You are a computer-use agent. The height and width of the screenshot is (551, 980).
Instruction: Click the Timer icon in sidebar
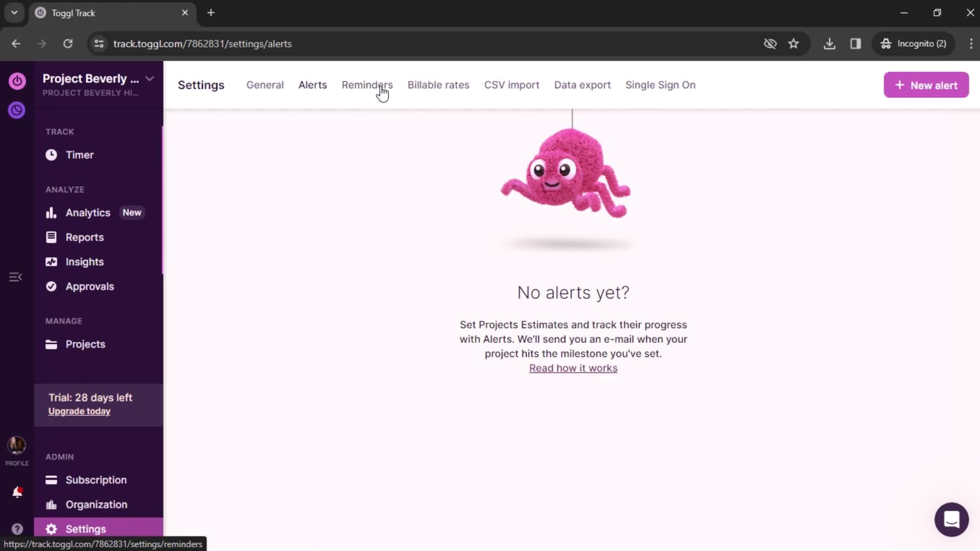pyautogui.click(x=51, y=155)
